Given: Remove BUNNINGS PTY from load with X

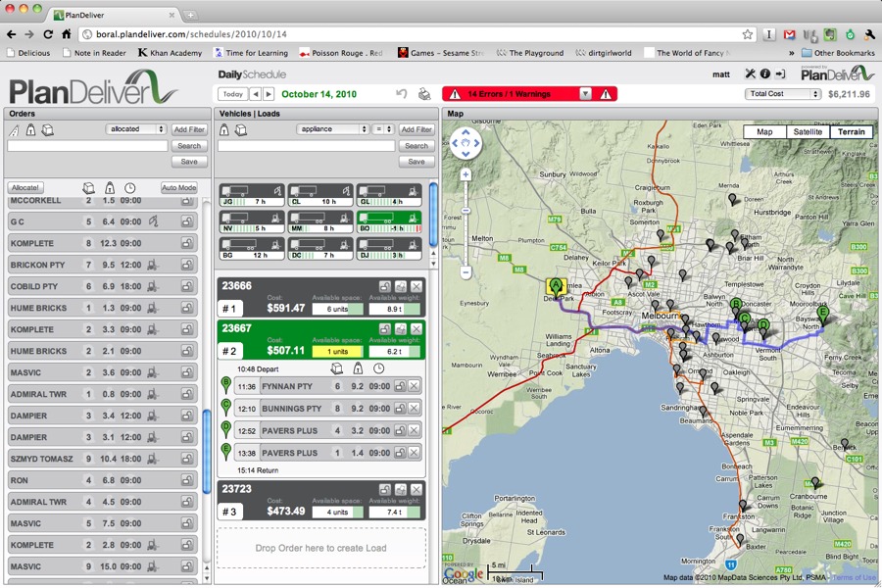Looking at the screenshot, I should click(x=414, y=409).
